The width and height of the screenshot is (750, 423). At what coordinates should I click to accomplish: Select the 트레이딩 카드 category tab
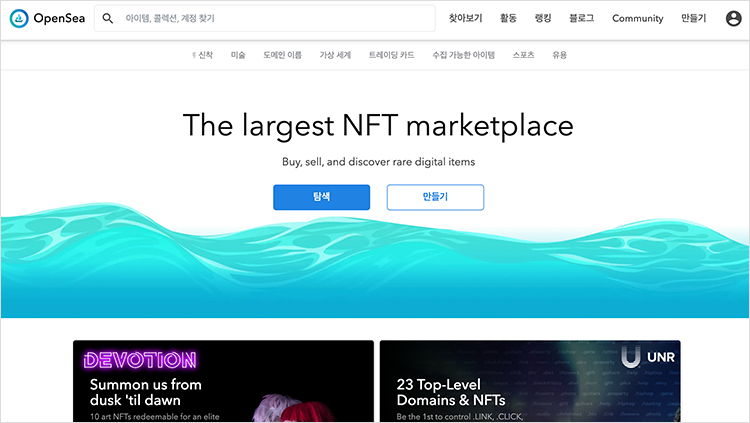[391, 55]
